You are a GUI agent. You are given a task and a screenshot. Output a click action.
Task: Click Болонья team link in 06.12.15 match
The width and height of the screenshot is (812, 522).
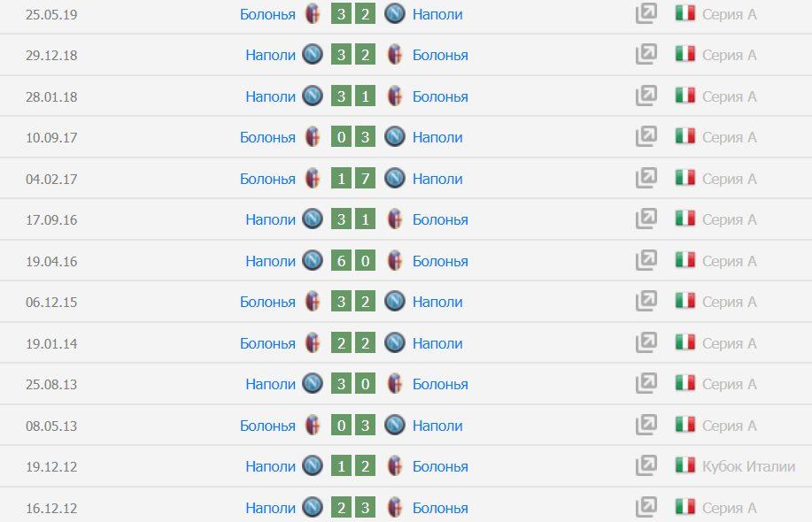(x=267, y=302)
